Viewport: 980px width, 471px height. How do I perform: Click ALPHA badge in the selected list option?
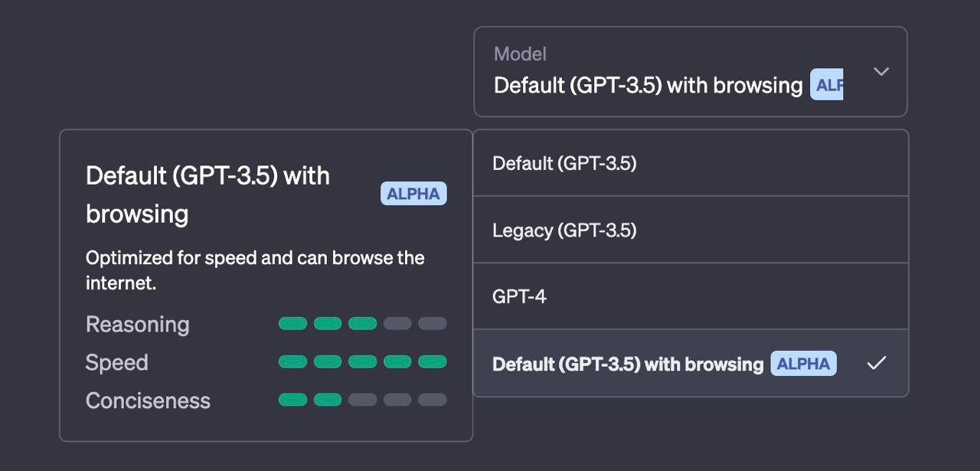click(803, 364)
